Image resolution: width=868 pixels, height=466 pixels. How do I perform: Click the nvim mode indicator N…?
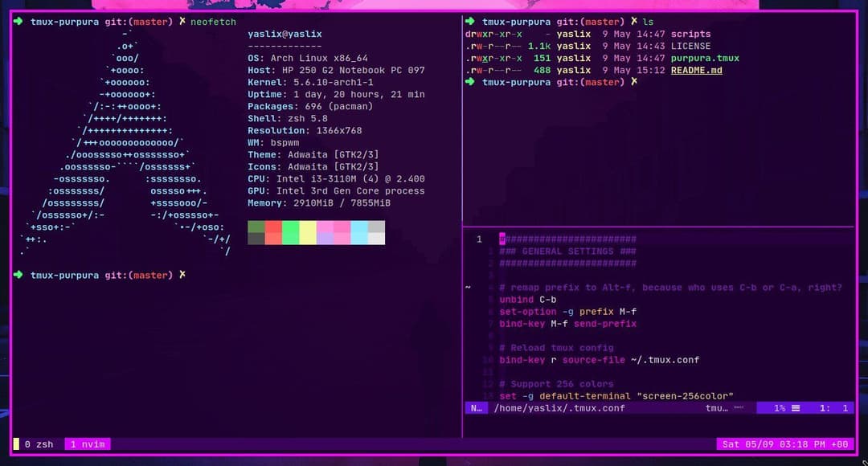tap(476, 408)
